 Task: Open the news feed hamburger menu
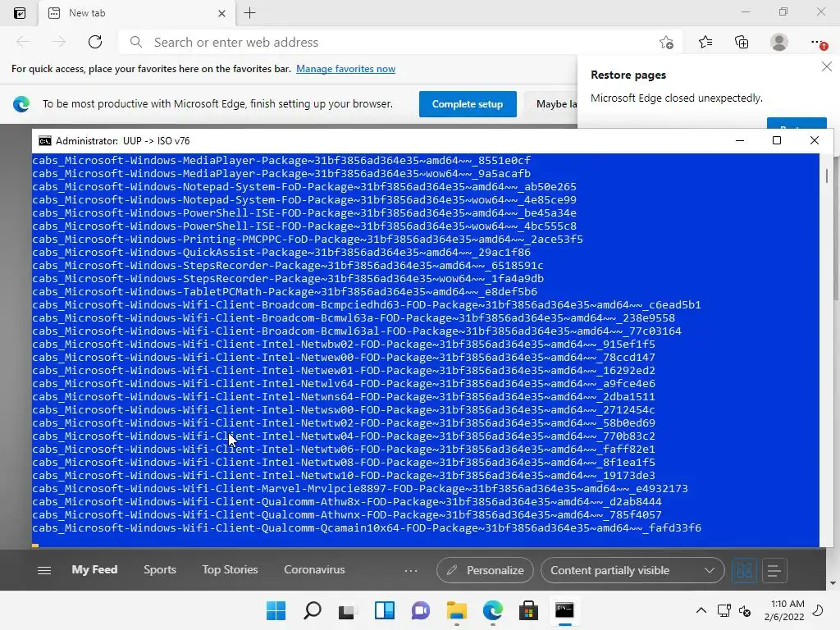coord(44,571)
